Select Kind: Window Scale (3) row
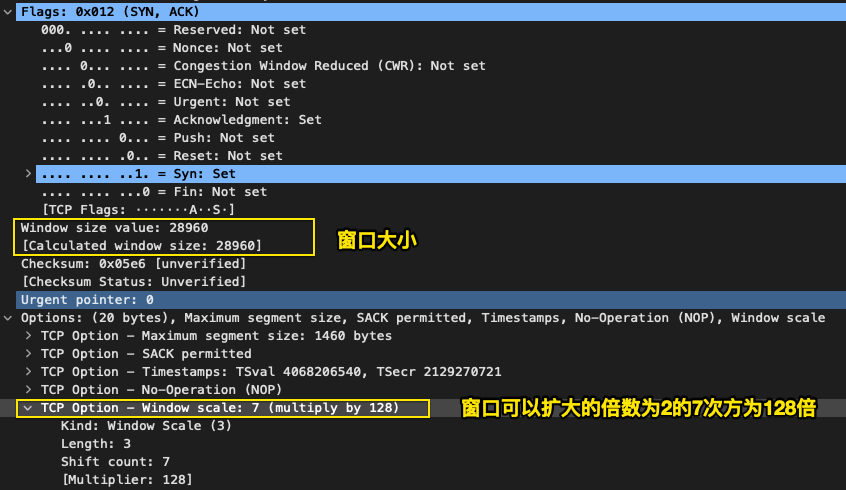Screen dimensions: 846x490 point(146,426)
